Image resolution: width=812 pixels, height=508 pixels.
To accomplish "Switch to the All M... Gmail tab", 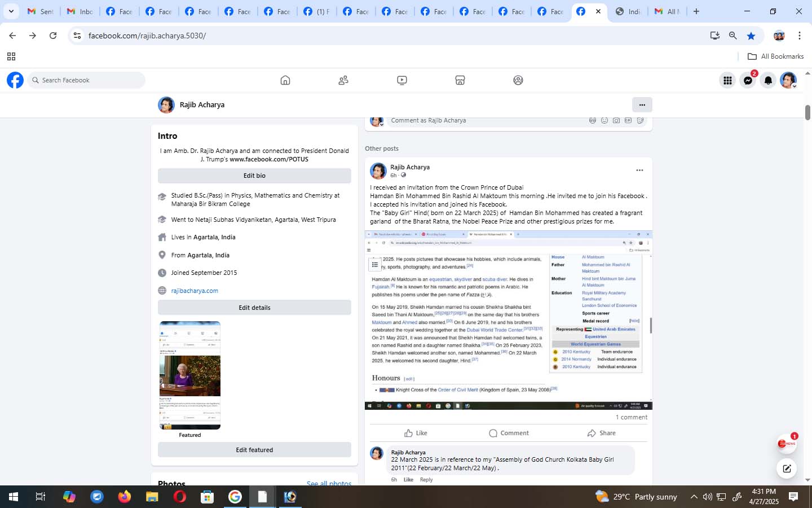I will (667, 11).
